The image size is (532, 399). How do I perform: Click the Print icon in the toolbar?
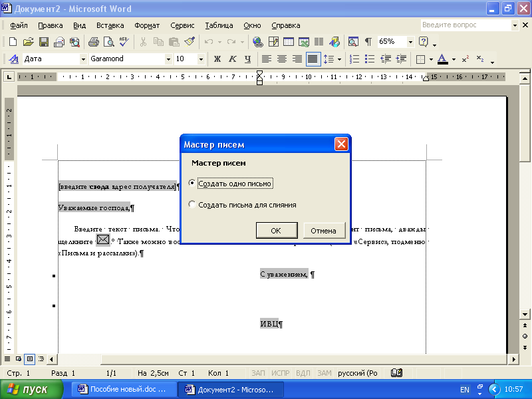tap(93, 42)
